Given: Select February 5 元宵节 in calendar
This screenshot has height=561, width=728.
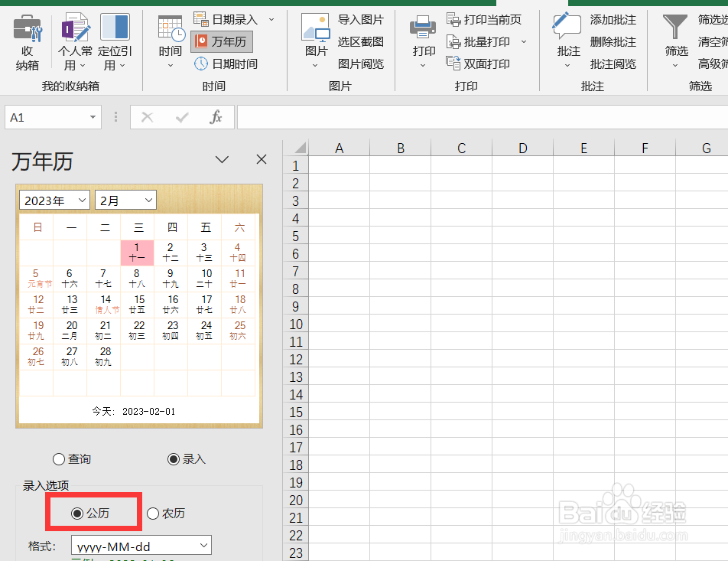Looking at the screenshot, I should click(x=36, y=279).
